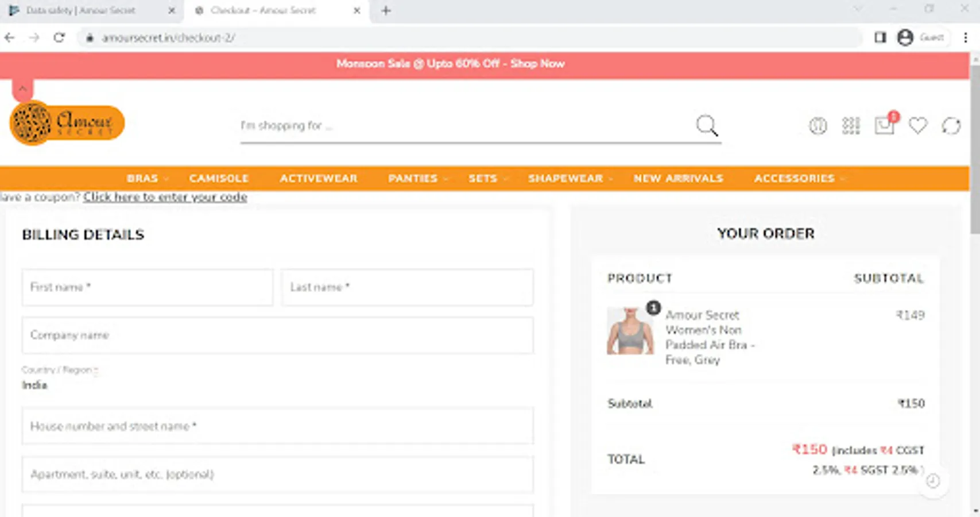
Task: Select the Checkout – Amour Secret tab
Action: tap(277, 10)
